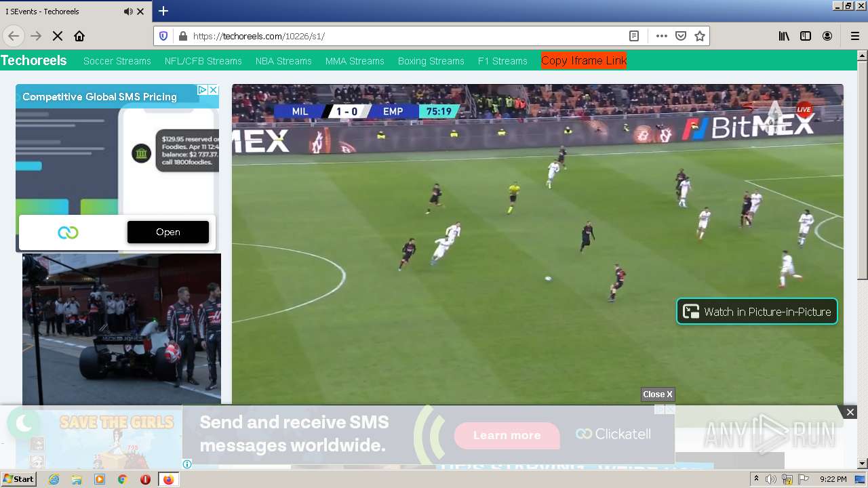This screenshot has width=868, height=488.
Task: Open Firefox account menu
Action: 827,36
